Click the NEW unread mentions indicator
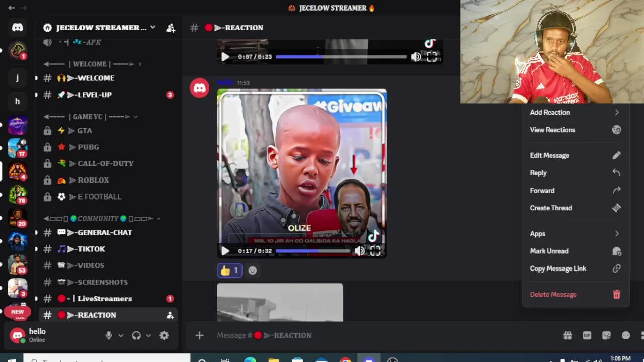Image resolution: width=644 pixels, height=362 pixels. [17, 312]
